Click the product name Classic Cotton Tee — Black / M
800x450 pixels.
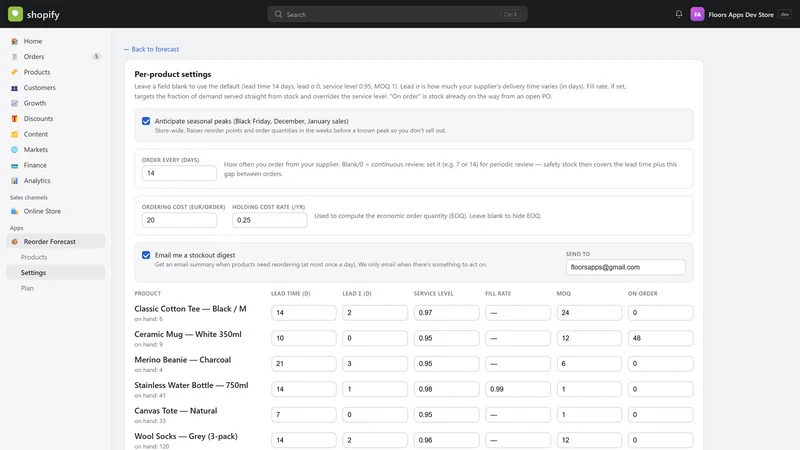click(190, 309)
